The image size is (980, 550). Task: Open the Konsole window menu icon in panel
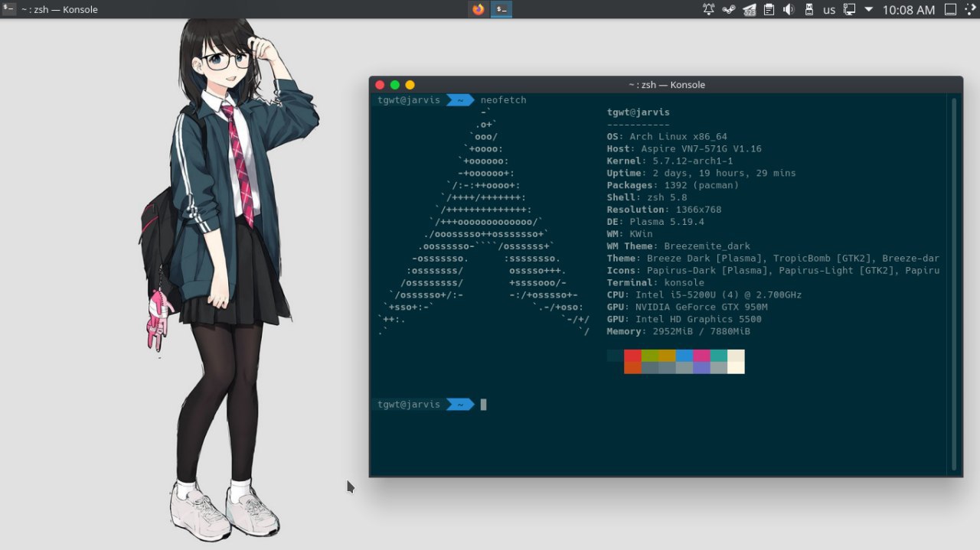pos(9,9)
